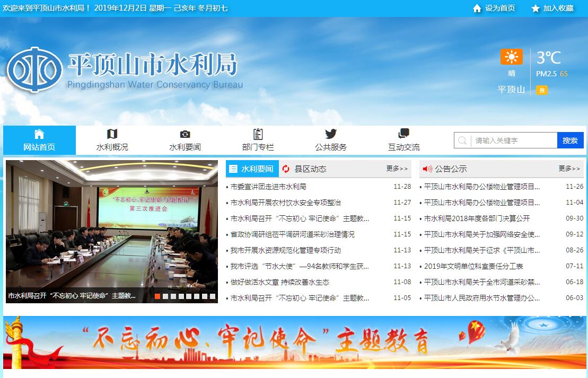Click the bird icon above 公共服务
This screenshot has width=588, height=378.
click(x=331, y=134)
